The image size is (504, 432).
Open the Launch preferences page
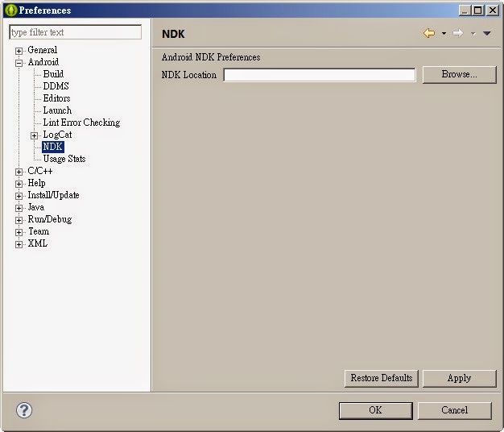57,110
